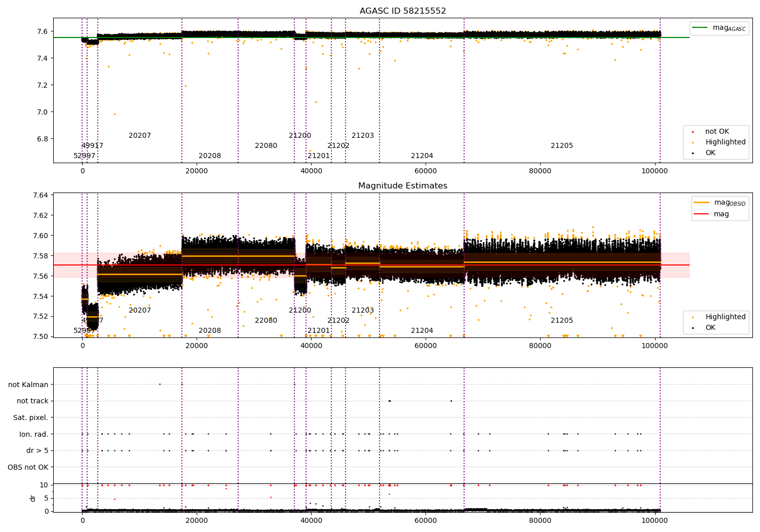Click the 'not Kalman' axis label
Screen dimensions: 760x532
[28, 385]
